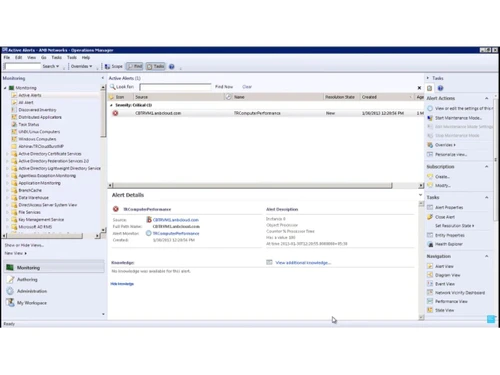
Task: Click the toolbar search text box
Action: pos(22,66)
